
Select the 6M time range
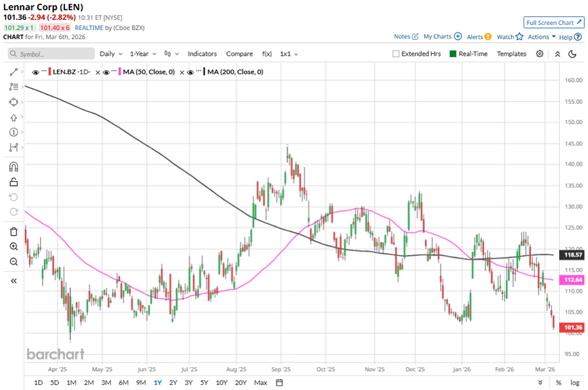pos(123,382)
